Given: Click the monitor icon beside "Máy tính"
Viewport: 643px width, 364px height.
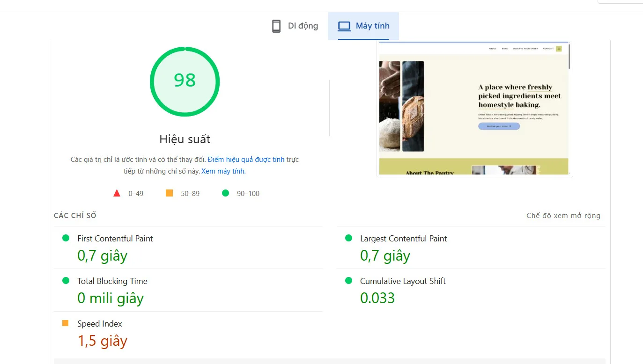Looking at the screenshot, I should 344,26.
